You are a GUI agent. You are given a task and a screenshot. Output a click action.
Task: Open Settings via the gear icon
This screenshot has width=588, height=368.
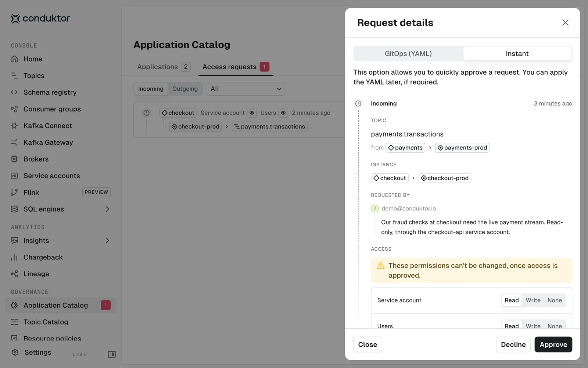[x=15, y=352]
